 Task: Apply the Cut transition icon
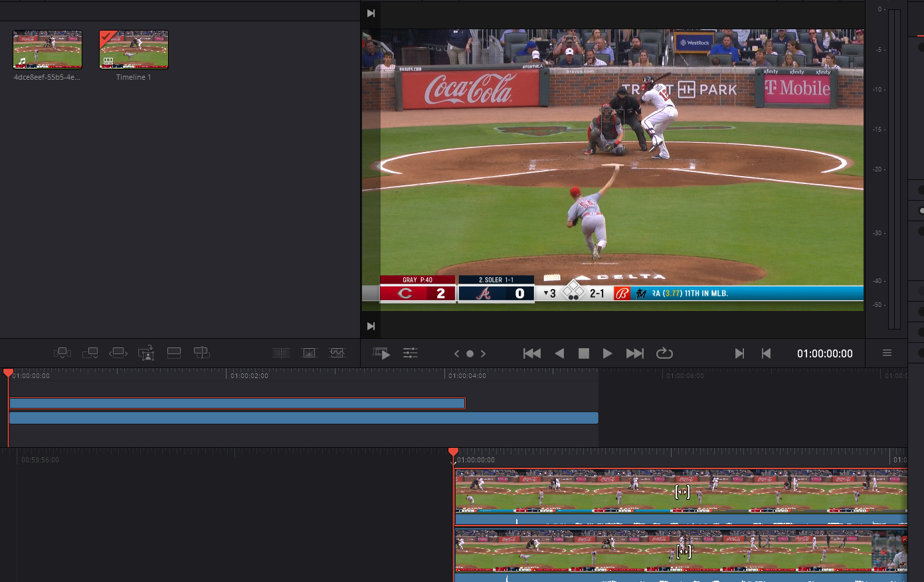(281, 353)
